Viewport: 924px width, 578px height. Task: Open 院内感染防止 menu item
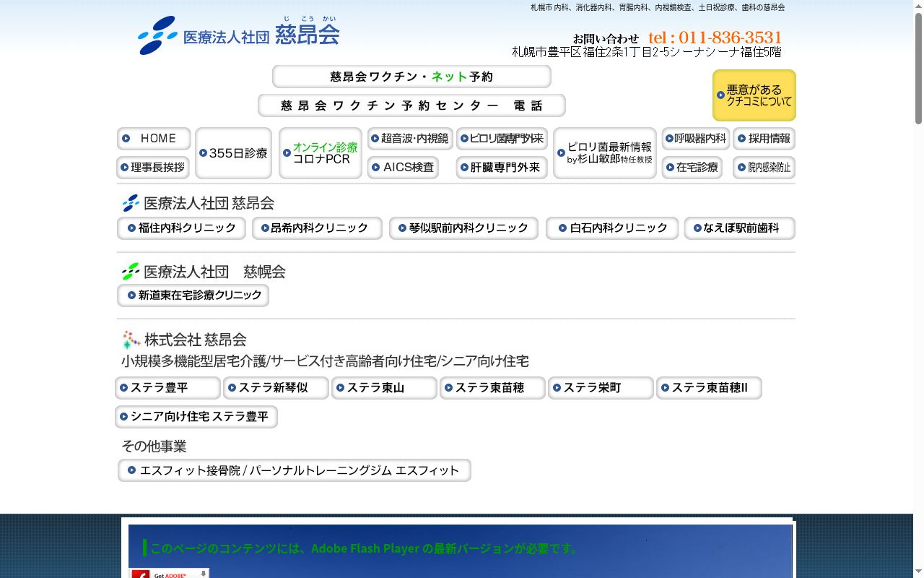coord(764,168)
